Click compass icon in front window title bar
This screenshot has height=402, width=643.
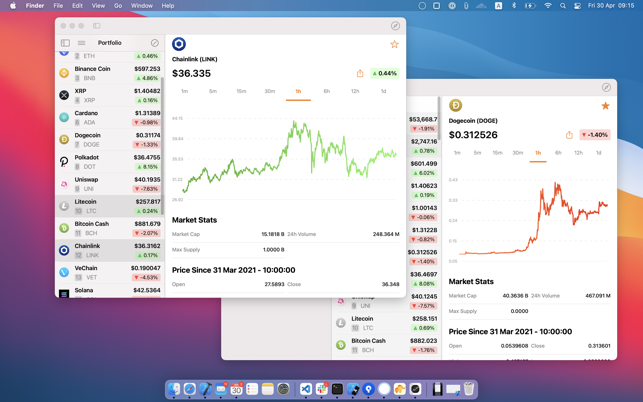395,26
